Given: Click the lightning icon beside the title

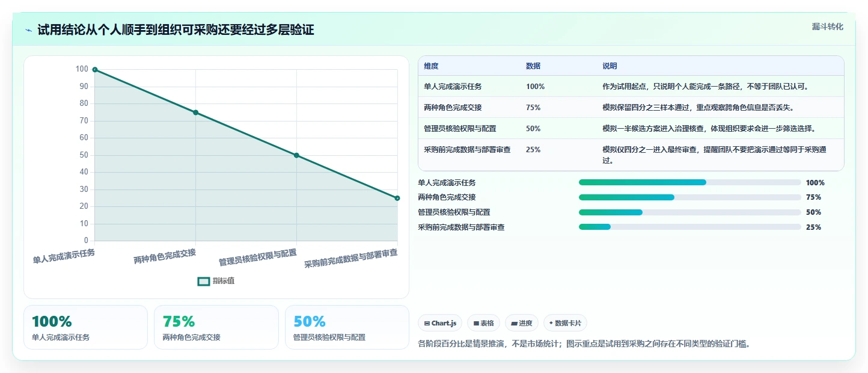Looking at the screenshot, I should 28,30.
